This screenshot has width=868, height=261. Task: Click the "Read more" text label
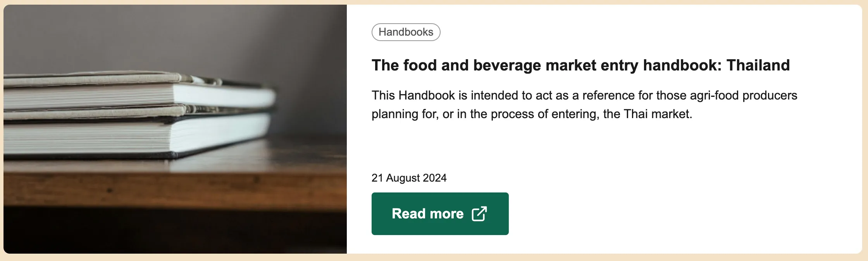point(427,214)
